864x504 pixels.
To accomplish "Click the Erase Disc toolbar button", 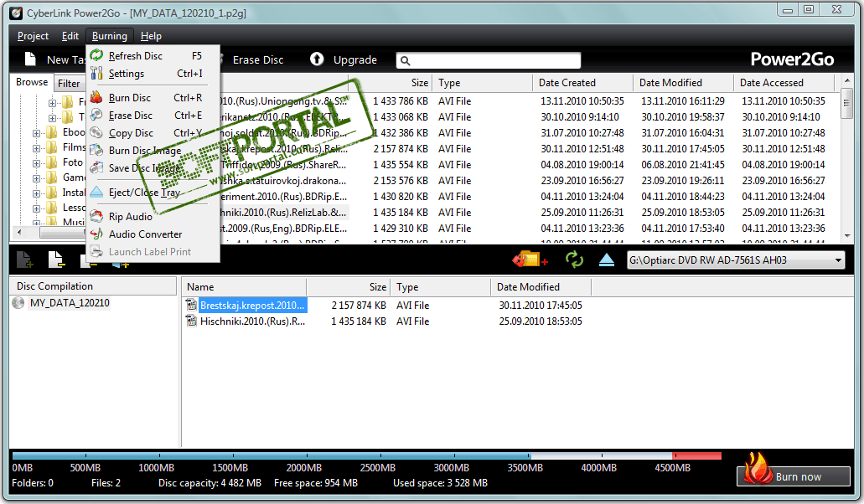I will [258, 59].
